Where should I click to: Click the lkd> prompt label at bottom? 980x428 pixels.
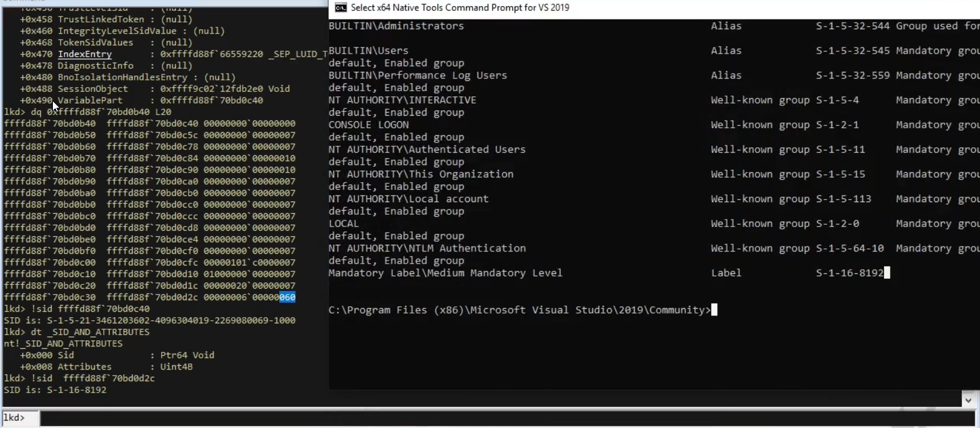(14, 418)
